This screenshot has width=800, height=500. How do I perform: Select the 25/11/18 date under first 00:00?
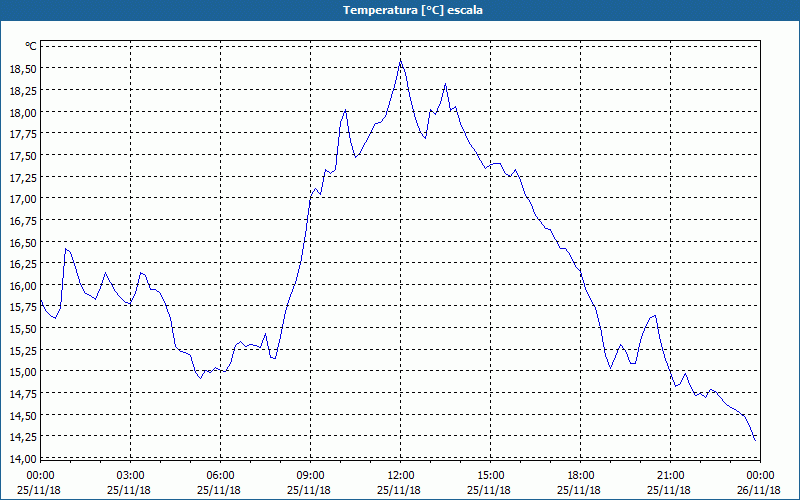[x=39, y=490]
